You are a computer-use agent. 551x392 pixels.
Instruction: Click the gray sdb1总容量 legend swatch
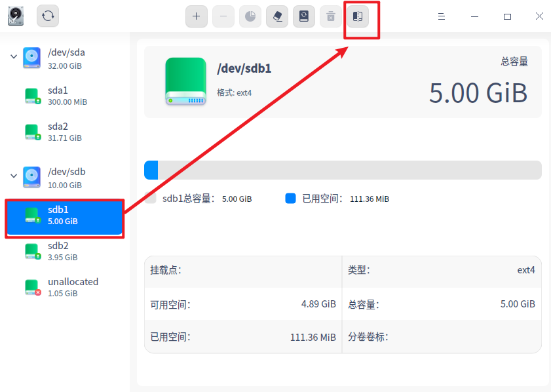pyautogui.click(x=151, y=198)
